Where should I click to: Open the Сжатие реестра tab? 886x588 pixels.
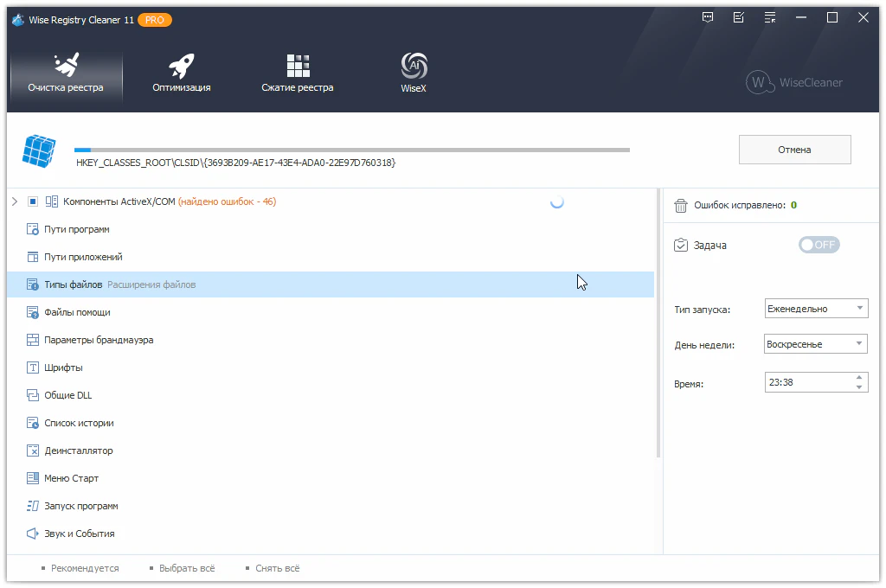point(298,73)
